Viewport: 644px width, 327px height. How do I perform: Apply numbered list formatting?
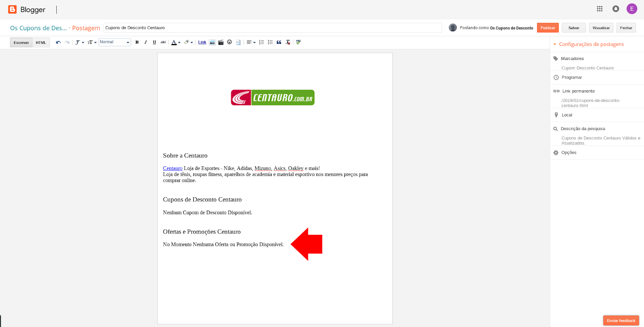[262, 42]
